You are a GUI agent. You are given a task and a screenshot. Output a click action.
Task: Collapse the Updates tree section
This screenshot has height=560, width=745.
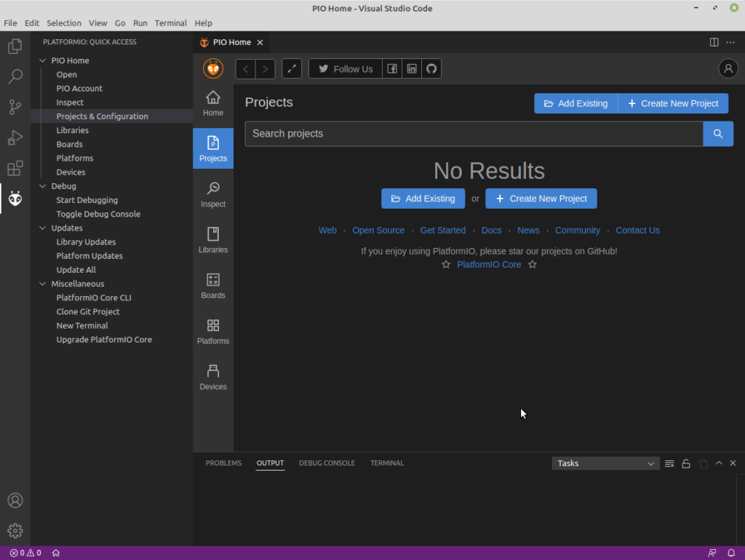pyautogui.click(x=42, y=228)
